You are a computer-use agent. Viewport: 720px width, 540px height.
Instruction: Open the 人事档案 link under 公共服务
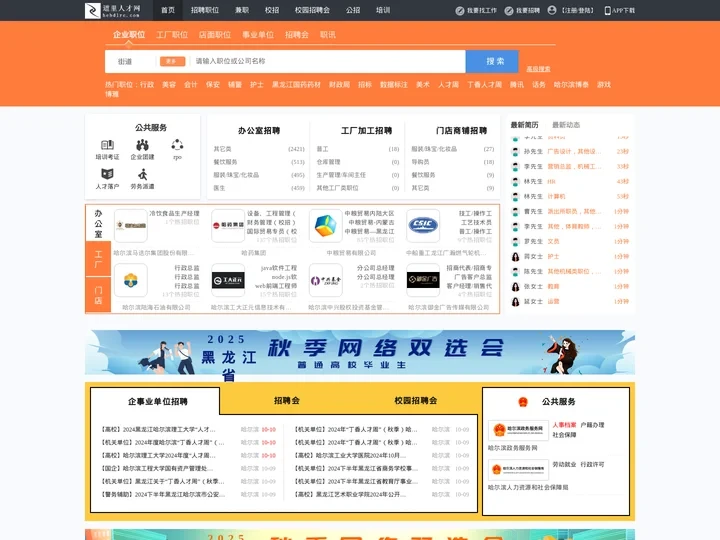click(564, 425)
